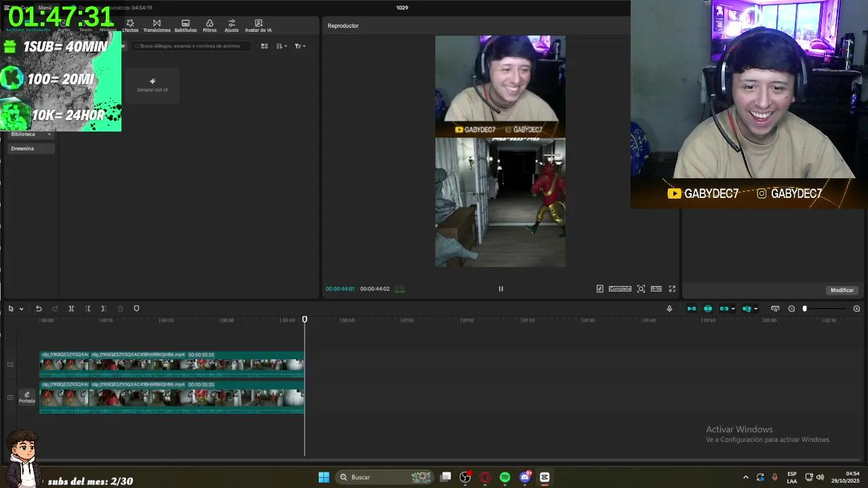Click the timeline playhead marker
The width and height of the screenshot is (868, 488).
coord(304,319)
